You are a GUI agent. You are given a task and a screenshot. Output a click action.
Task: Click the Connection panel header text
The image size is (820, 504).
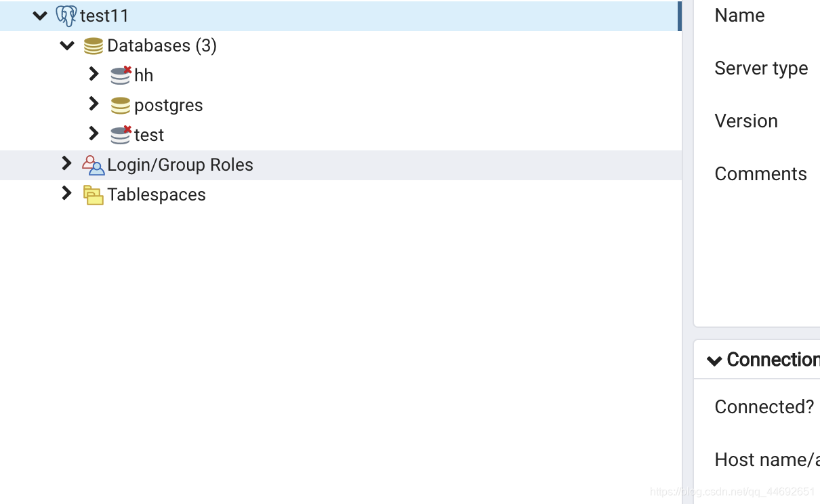click(773, 360)
